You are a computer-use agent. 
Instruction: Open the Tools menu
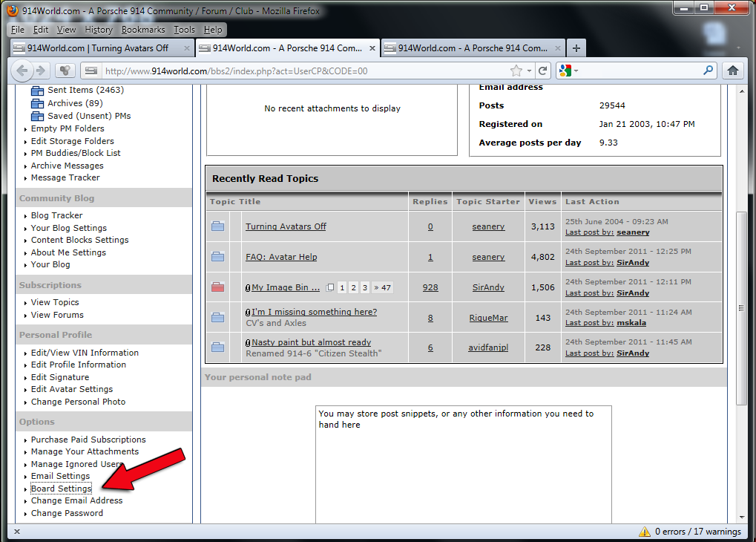click(x=184, y=30)
